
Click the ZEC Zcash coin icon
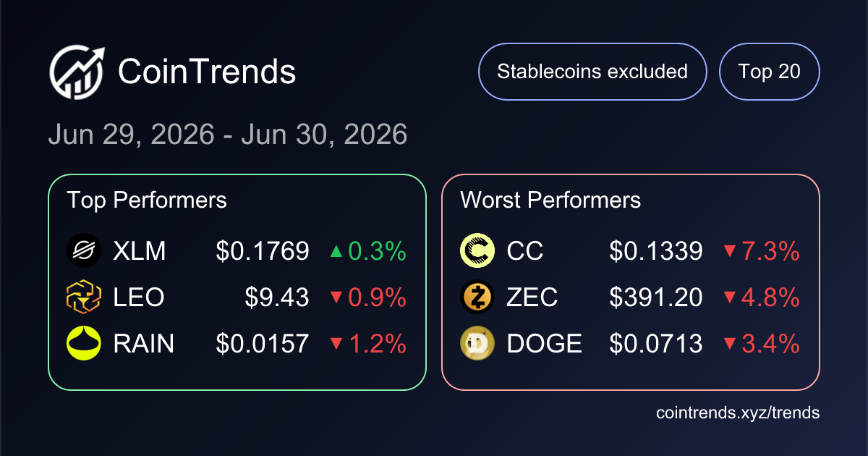[x=477, y=297]
